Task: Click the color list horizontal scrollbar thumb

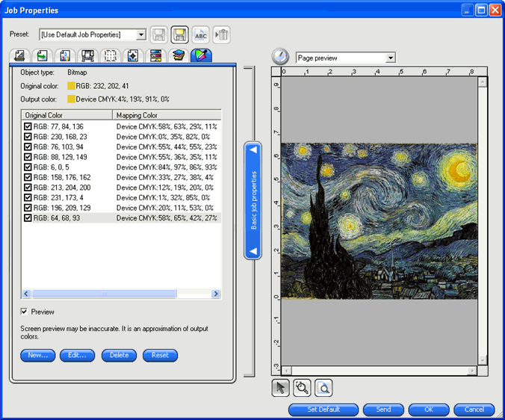Action: click(104, 294)
